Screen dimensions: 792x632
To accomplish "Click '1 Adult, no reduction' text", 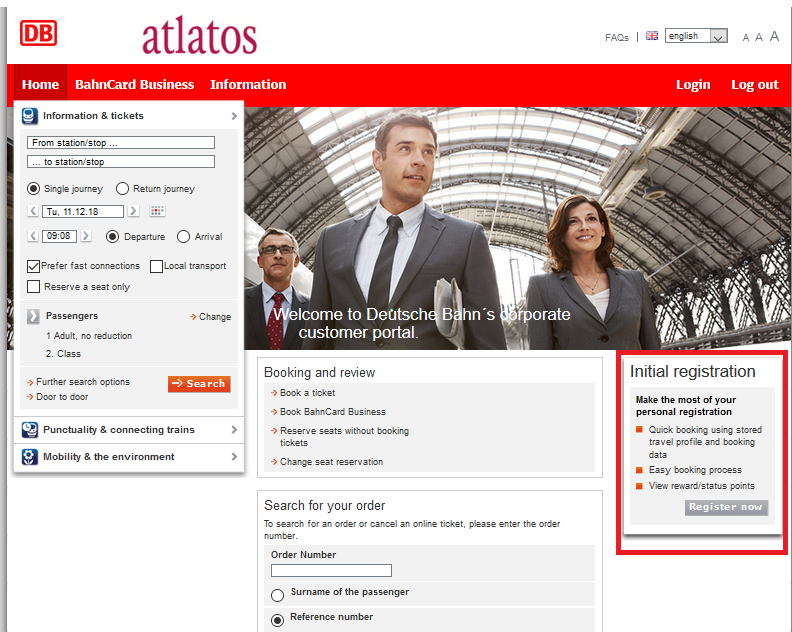I will pyautogui.click(x=89, y=336).
